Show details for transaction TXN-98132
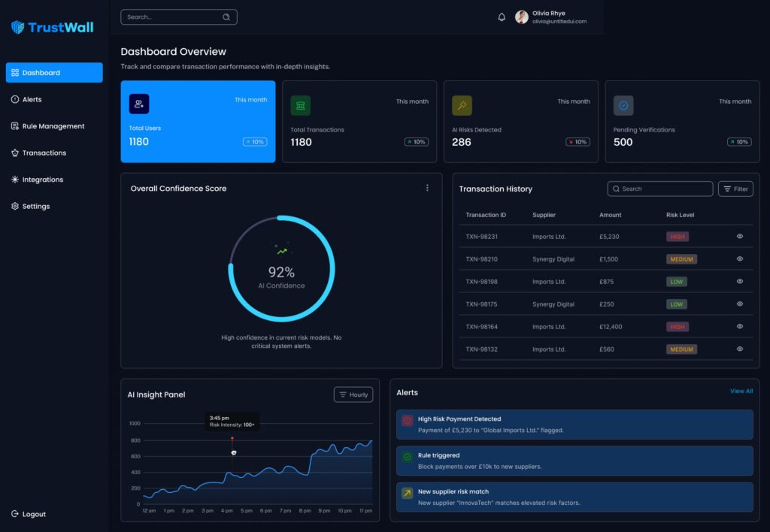The image size is (770, 532). [739, 349]
